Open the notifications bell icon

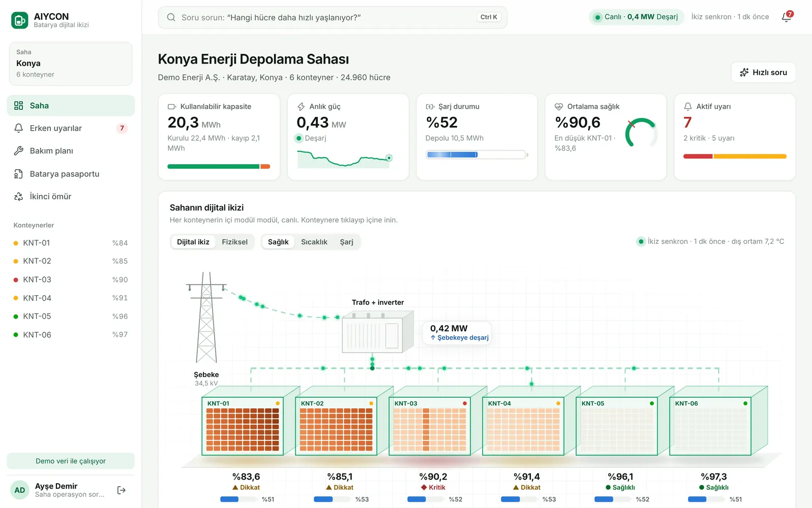click(787, 17)
